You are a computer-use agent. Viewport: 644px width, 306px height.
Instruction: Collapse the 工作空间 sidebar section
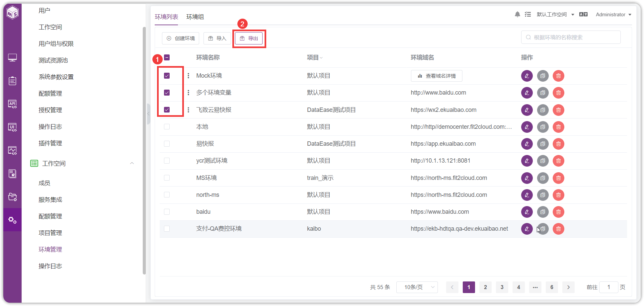[x=132, y=163]
